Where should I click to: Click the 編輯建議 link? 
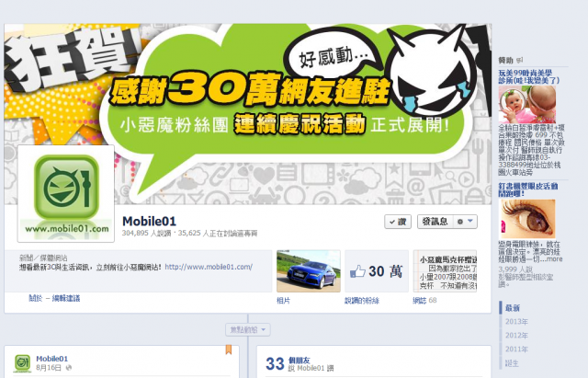click(x=66, y=298)
